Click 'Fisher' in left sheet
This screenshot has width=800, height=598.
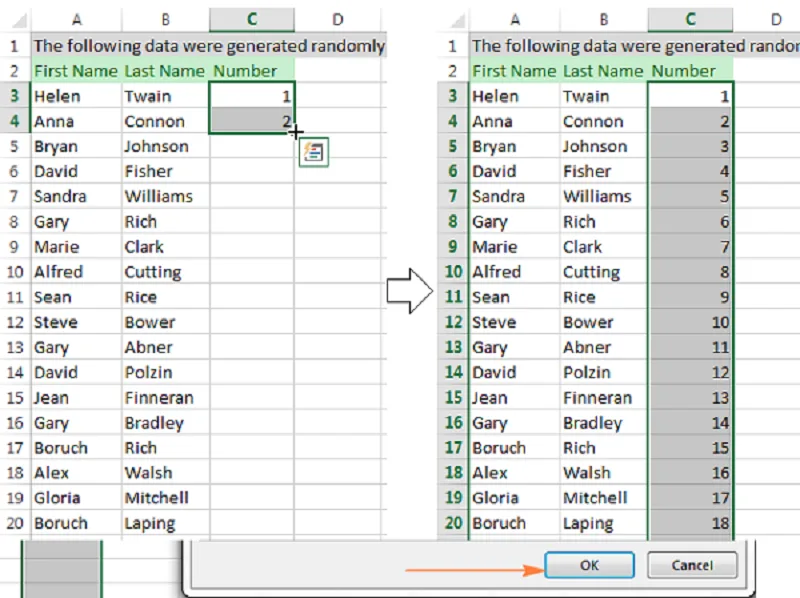(148, 171)
